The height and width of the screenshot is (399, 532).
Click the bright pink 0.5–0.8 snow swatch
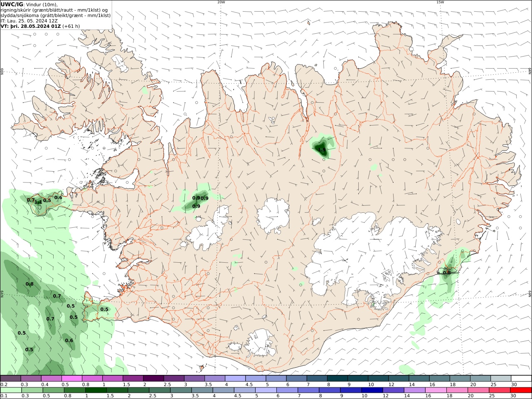[x=71, y=379]
